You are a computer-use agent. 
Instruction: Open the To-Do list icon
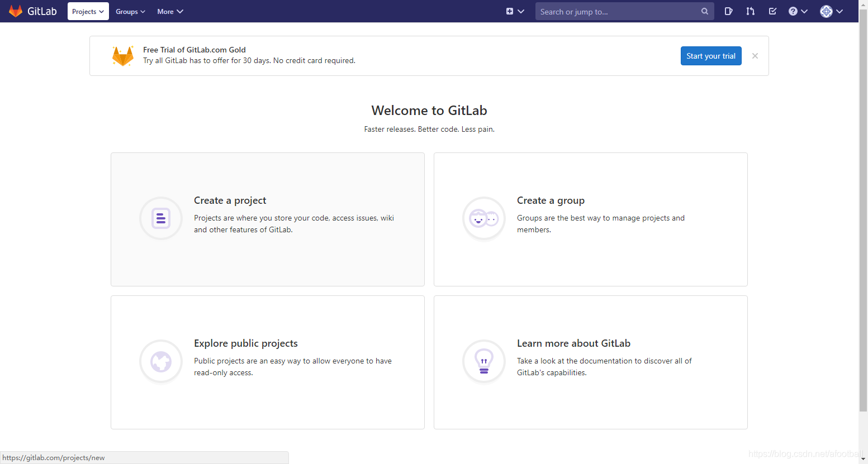tap(772, 11)
